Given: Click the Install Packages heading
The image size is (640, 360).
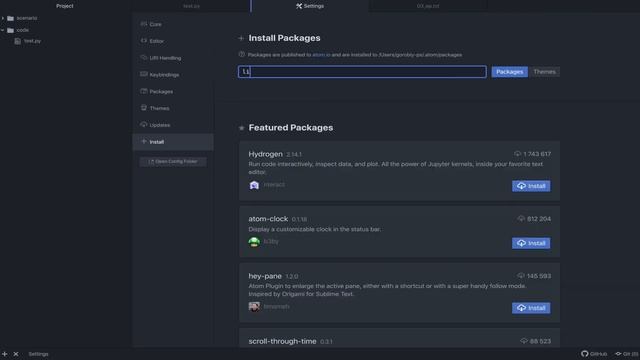Looking at the screenshot, I should (284, 38).
